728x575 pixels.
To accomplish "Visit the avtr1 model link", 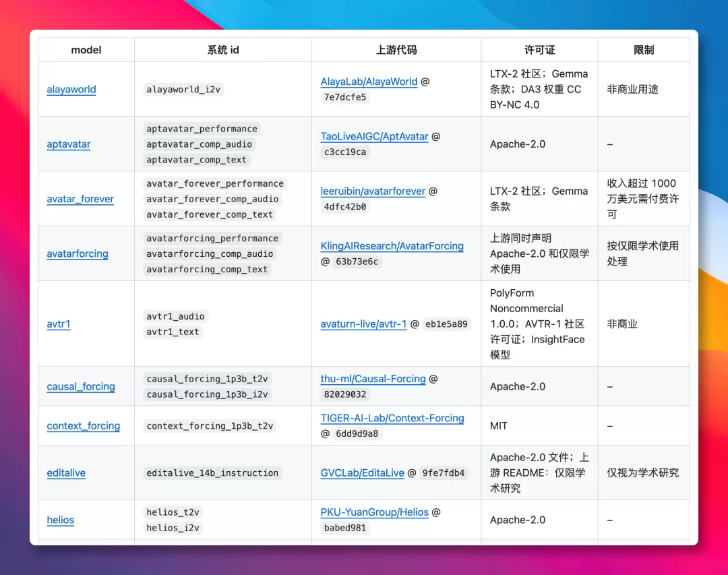I will (59, 324).
